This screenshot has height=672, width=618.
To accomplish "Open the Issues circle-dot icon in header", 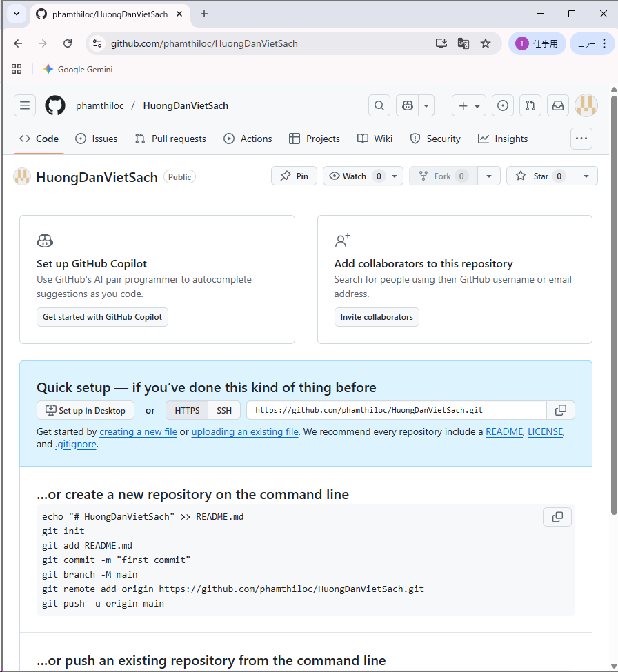I will coord(503,105).
